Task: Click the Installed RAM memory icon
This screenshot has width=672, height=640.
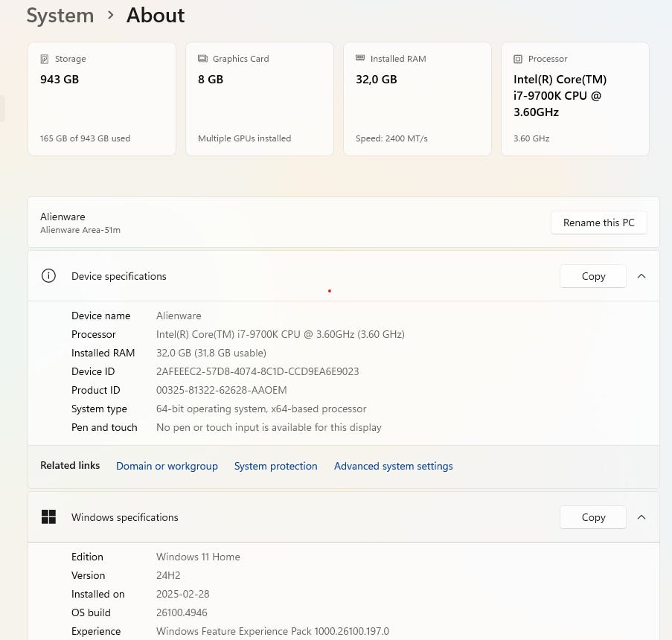Action: coord(360,58)
